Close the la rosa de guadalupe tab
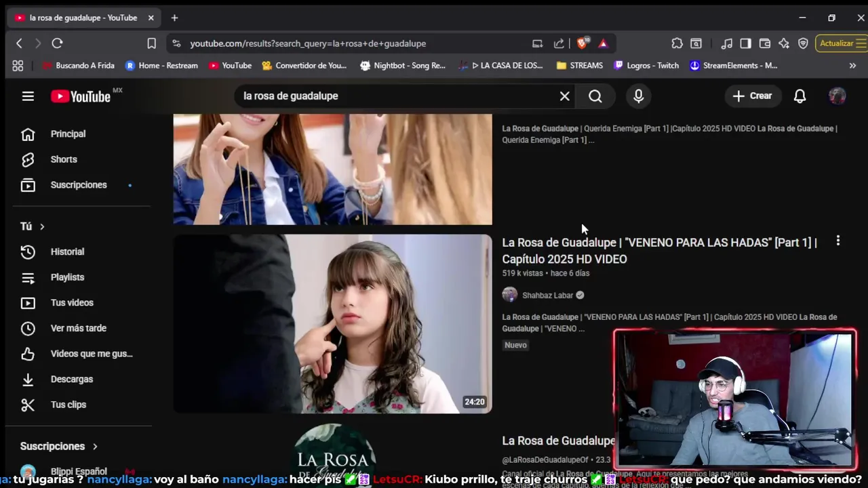Screen dimensions: 868x488 [151, 18]
